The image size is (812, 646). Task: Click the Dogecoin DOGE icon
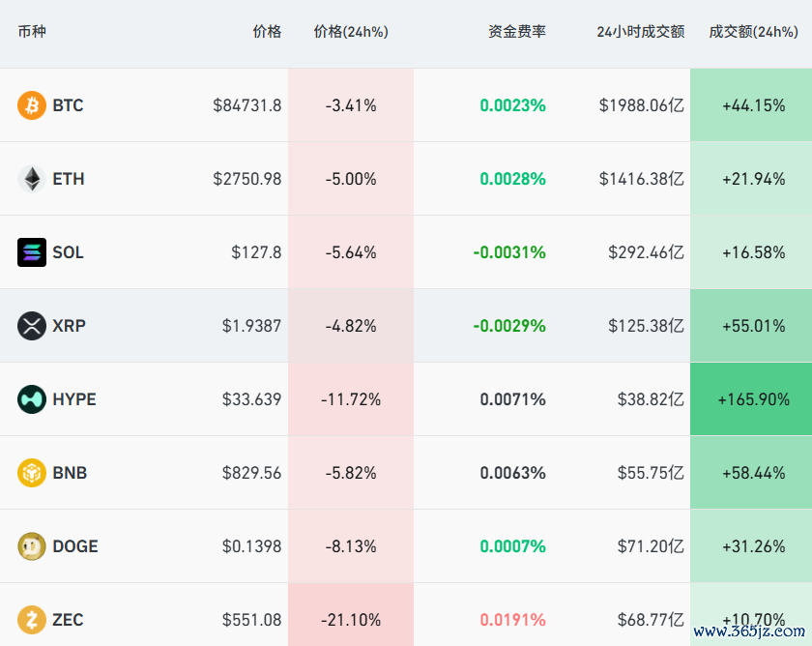pos(32,546)
